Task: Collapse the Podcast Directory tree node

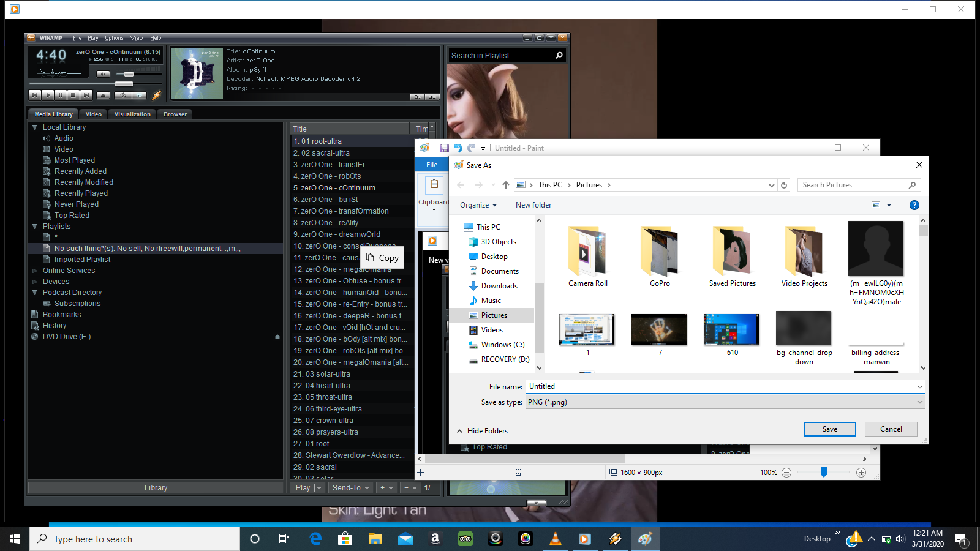Action: click(35, 293)
